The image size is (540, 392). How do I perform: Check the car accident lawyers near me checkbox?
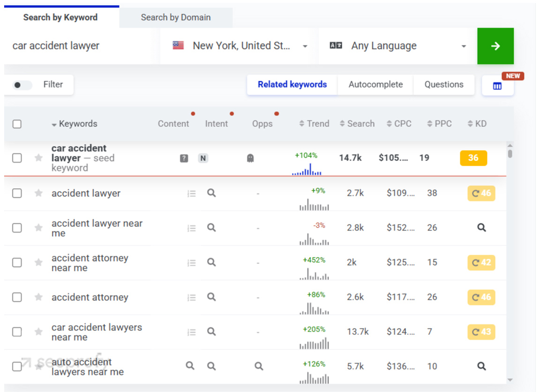(x=17, y=332)
